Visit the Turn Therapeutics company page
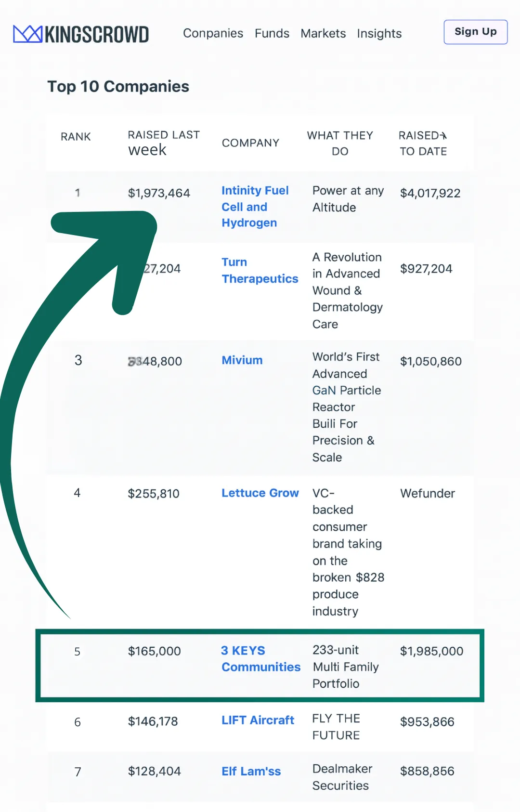Image resolution: width=520 pixels, height=812 pixels. (260, 270)
